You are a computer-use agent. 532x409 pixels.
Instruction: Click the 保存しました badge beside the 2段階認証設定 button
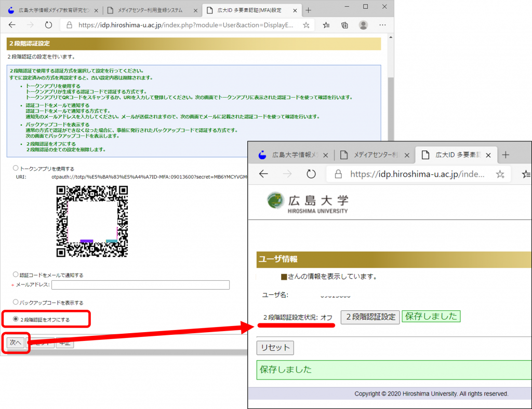(x=431, y=316)
